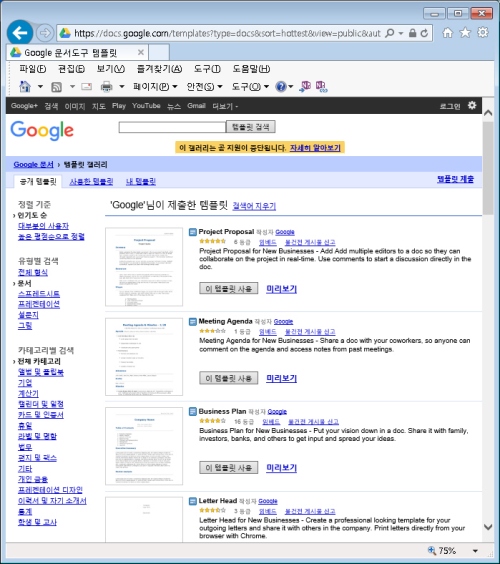Open the zoom level 75% dropdown arrow
The height and width of the screenshot is (564, 500).
475,551
